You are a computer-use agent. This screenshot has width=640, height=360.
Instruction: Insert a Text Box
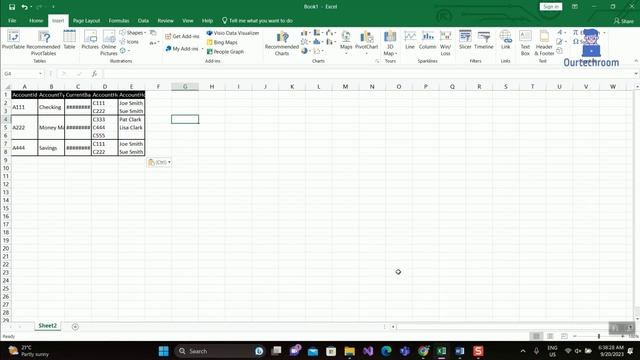coord(525,43)
